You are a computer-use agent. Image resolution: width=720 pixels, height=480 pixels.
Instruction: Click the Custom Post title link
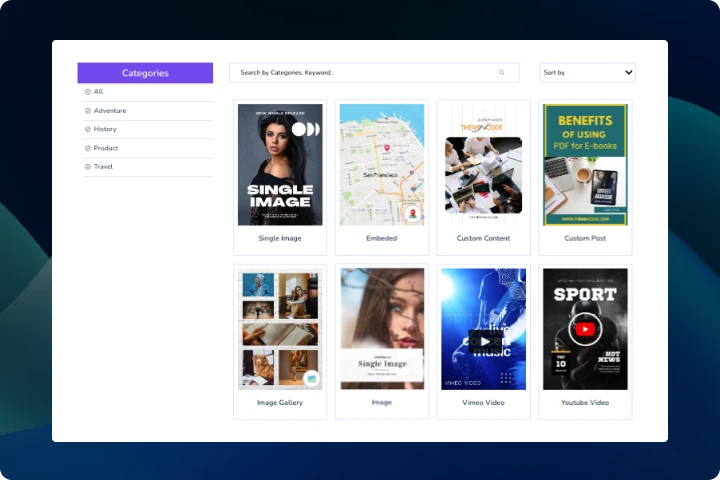tap(585, 238)
